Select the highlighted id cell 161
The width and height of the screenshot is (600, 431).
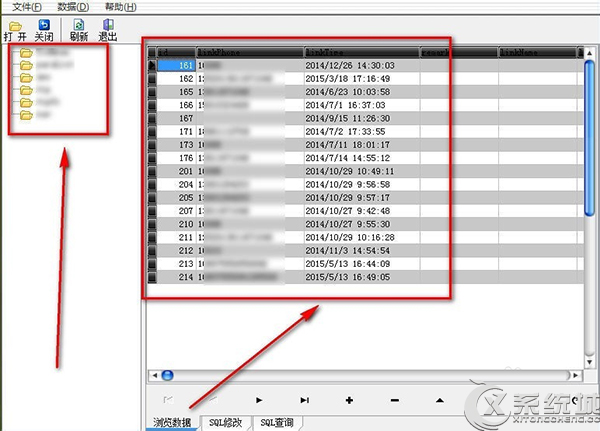(x=176, y=65)
